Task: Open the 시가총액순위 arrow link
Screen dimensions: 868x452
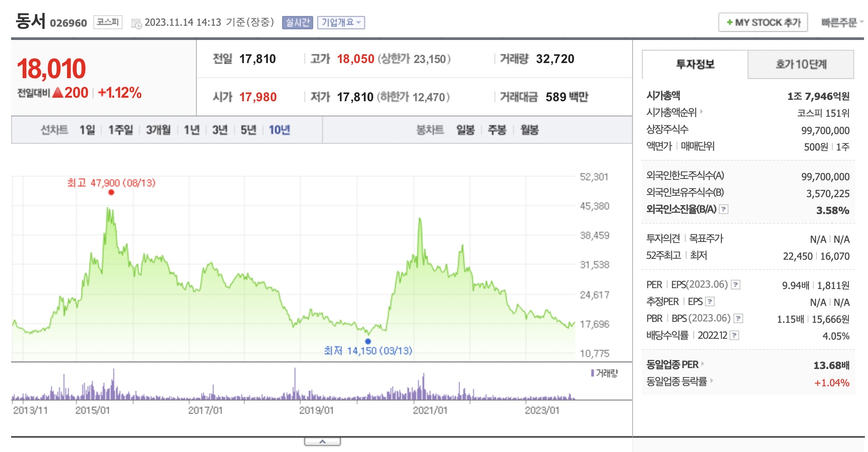Action: coord(701,112)
